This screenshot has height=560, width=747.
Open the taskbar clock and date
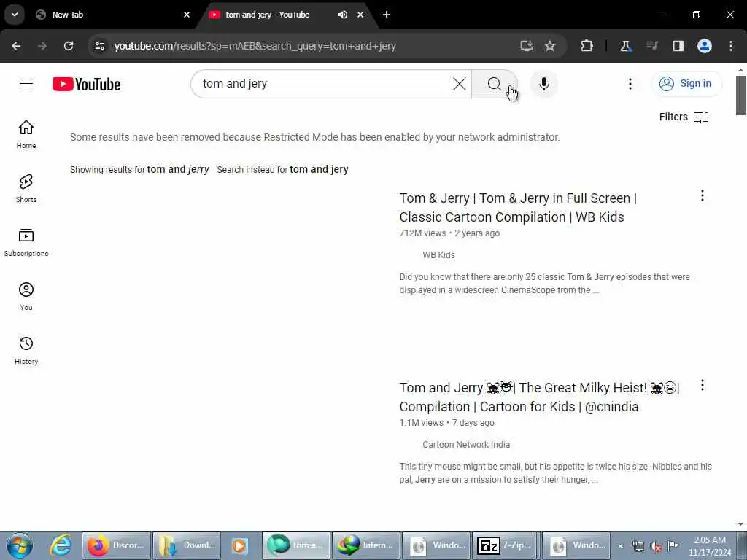pyautogui.click(x=710, y=546)
